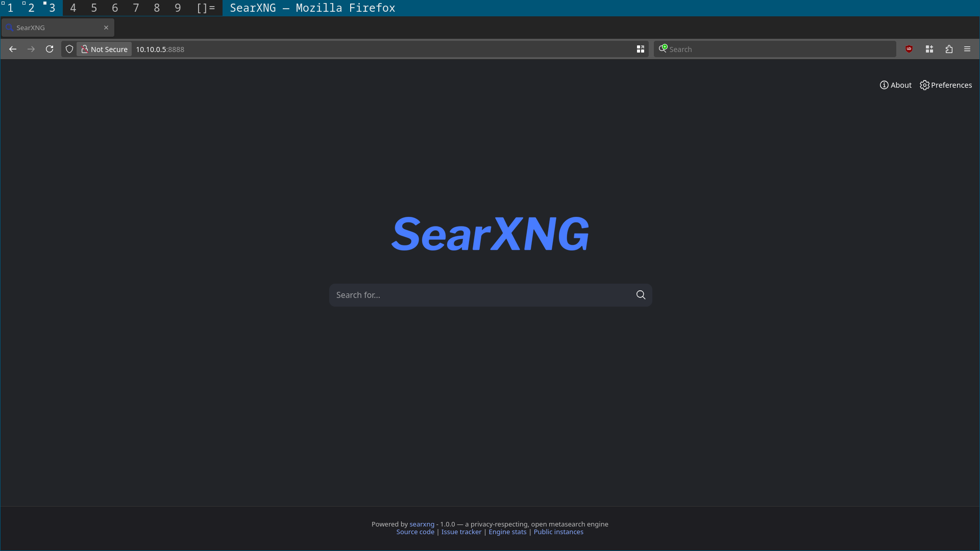This screenshot has width=980, height=551.
Task: Click the Not Secure padlock indicator
Action: (104, 49)
